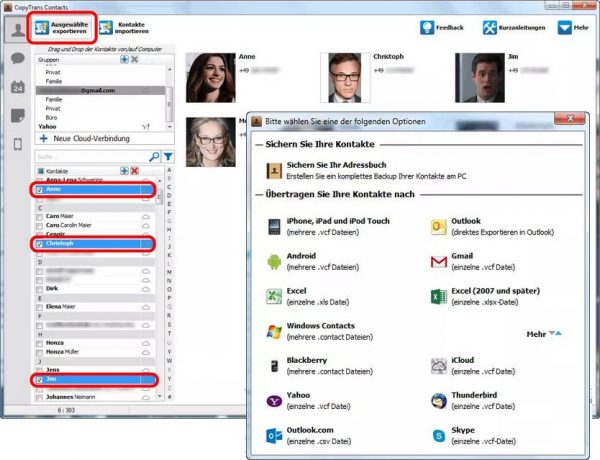The height and width of the screenshot is (460, 600).
Task: Choose Android export option
Action: click(313, 261)
